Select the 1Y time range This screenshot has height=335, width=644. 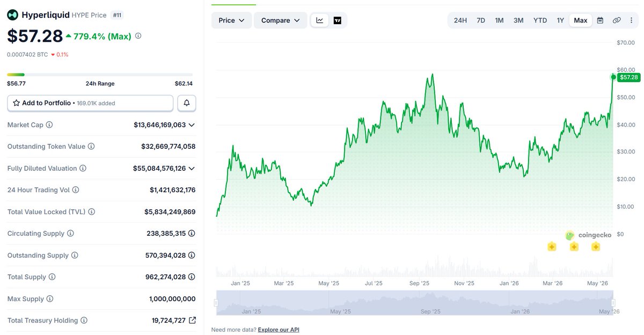click(x=560, y=20)
